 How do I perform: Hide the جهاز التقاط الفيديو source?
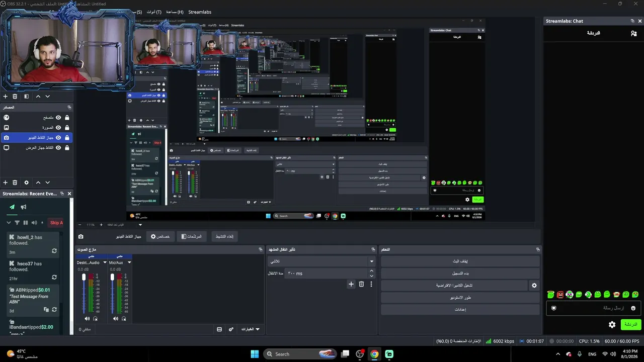(58, 138)
